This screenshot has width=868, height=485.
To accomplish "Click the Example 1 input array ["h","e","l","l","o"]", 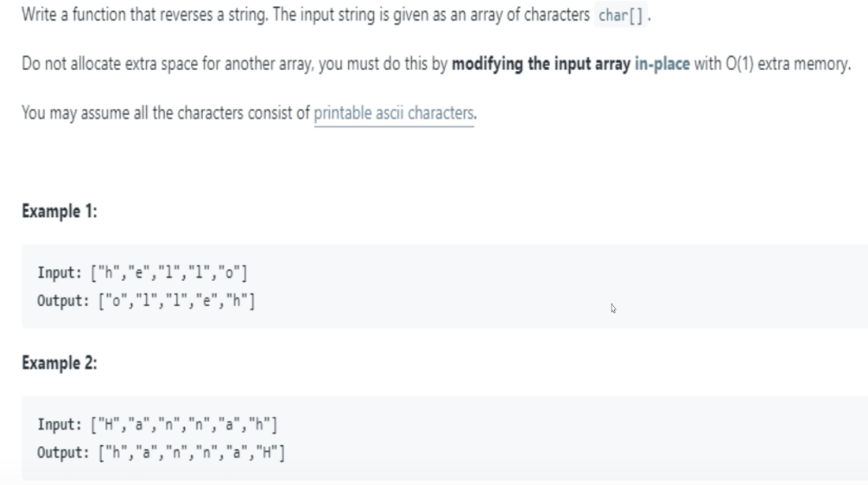I will [x=169, y=272].
